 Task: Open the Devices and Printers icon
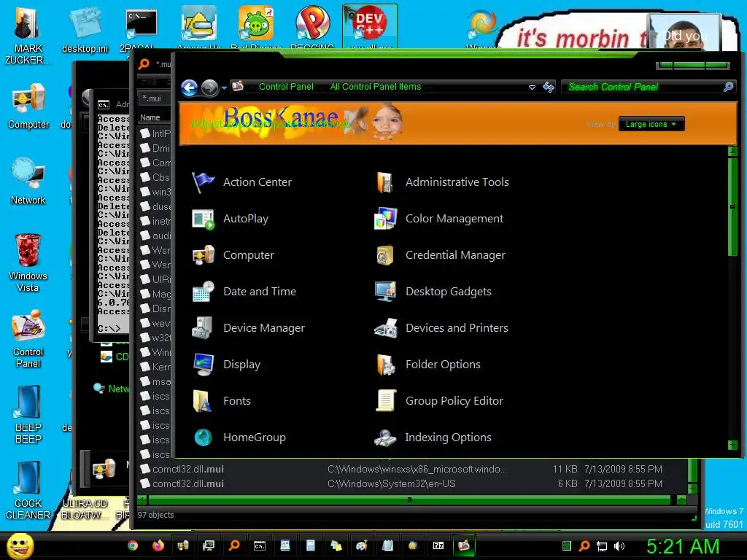click(x=385, y=328)
